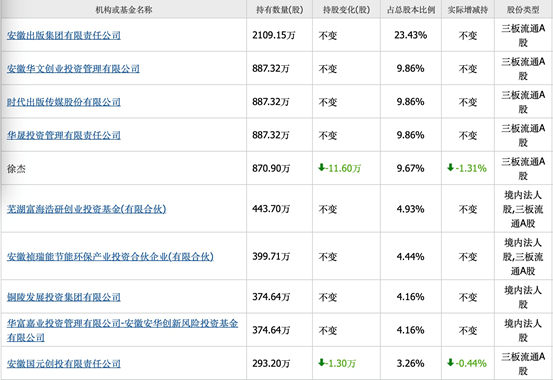Select the 2109.15万 holding value
Image resolution: width=553 pixels, height=380 pixels.
click(x=274, y=35)
